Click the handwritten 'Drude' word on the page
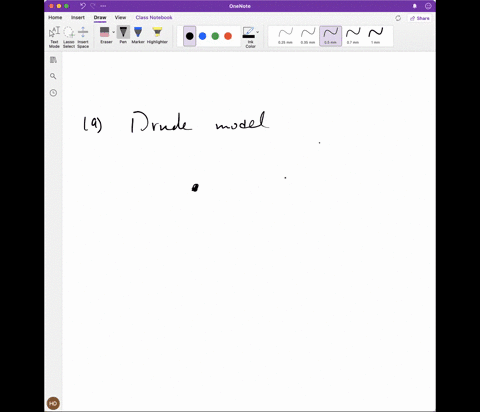The width and height of the screenshot is (480, 412). coord(161,122)
